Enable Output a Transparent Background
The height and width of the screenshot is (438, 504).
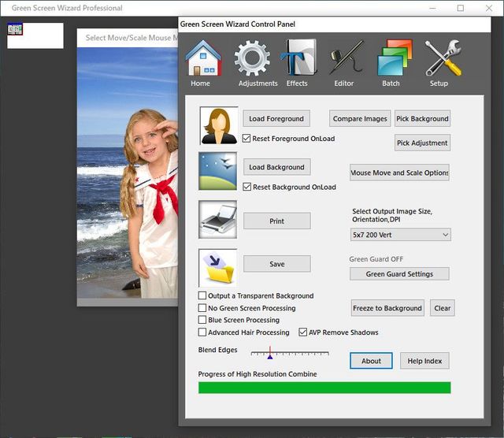point(202,296)
